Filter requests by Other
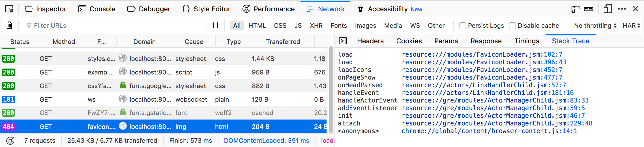Image resolution: width=644 pixels, height=147 pixels. 436,25
